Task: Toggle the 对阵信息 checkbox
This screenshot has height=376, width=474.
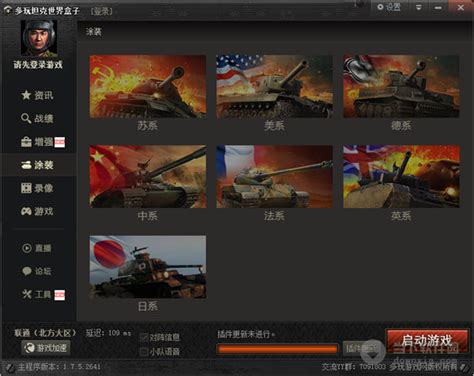Action: pos(144,337)
